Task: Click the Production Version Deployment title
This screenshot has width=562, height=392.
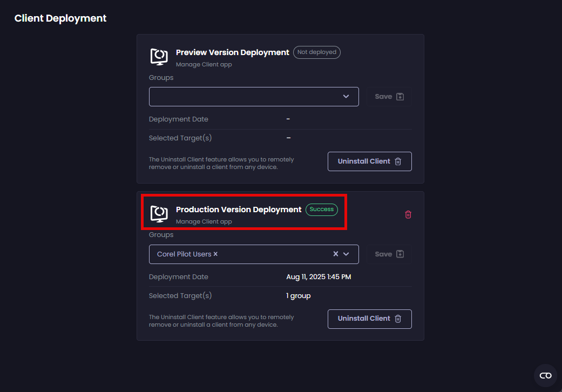Action: point(239,209)
